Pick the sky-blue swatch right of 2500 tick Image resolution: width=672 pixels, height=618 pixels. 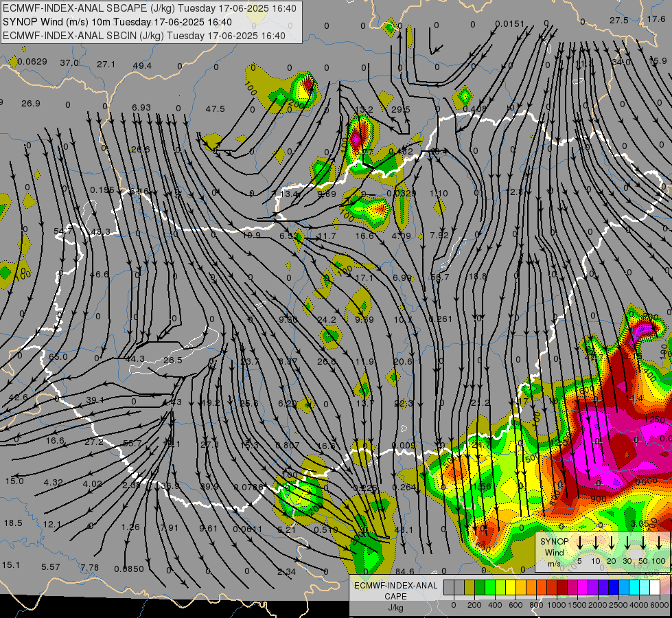coord(624,588)
